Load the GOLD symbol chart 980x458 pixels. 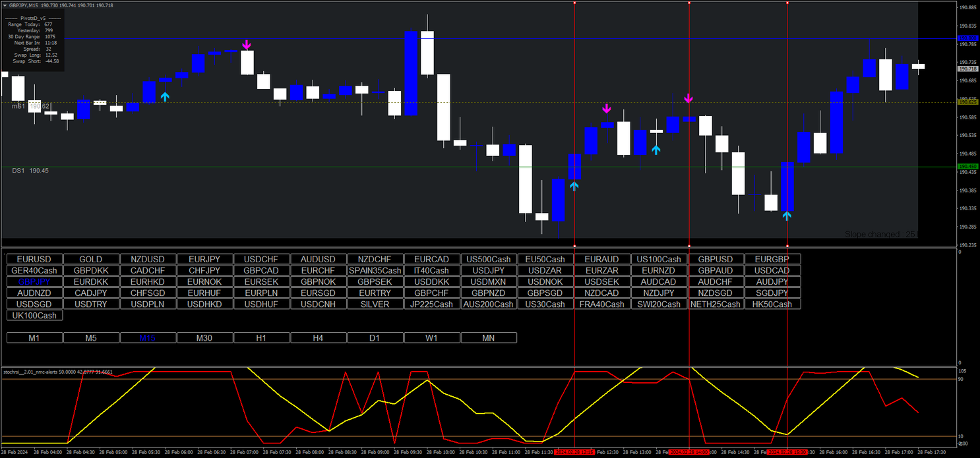pos(91,260)
